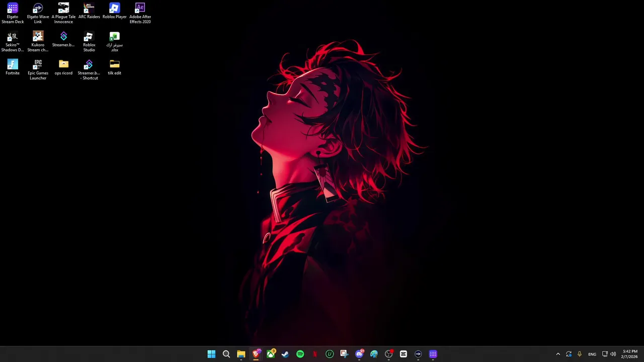Open Discord from the taskbar
The width and height of the screenshot is (644, 362).
coord(359,354)
